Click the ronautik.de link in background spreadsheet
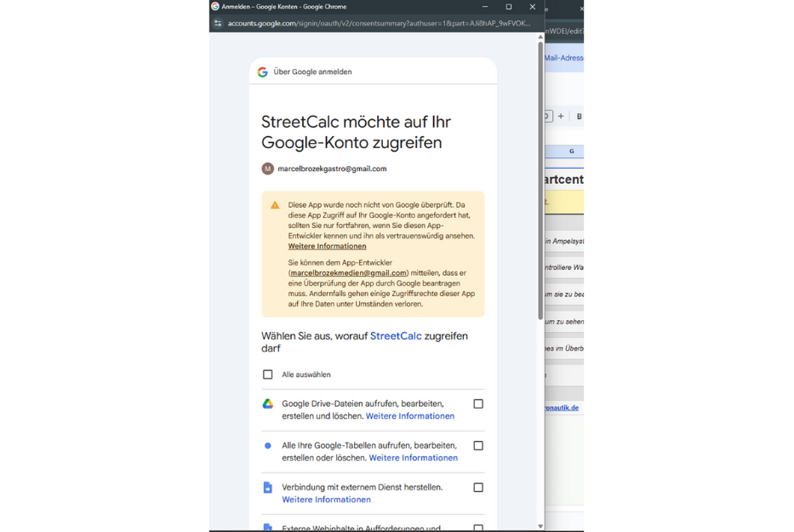 [562, 408]
